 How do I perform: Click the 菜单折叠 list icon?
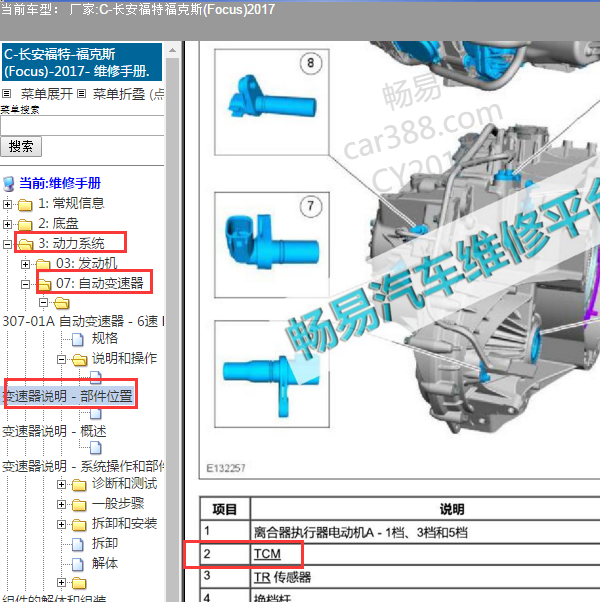click(81, 93)
